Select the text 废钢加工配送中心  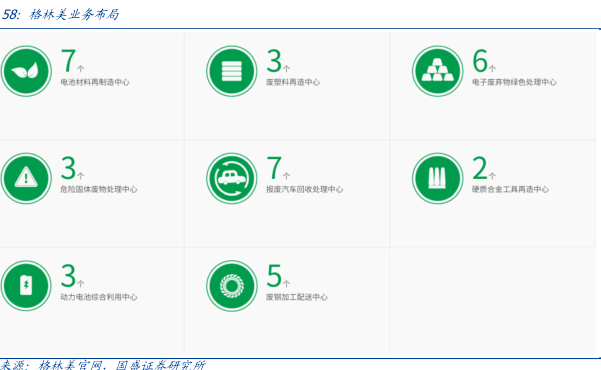click(297, 297)
